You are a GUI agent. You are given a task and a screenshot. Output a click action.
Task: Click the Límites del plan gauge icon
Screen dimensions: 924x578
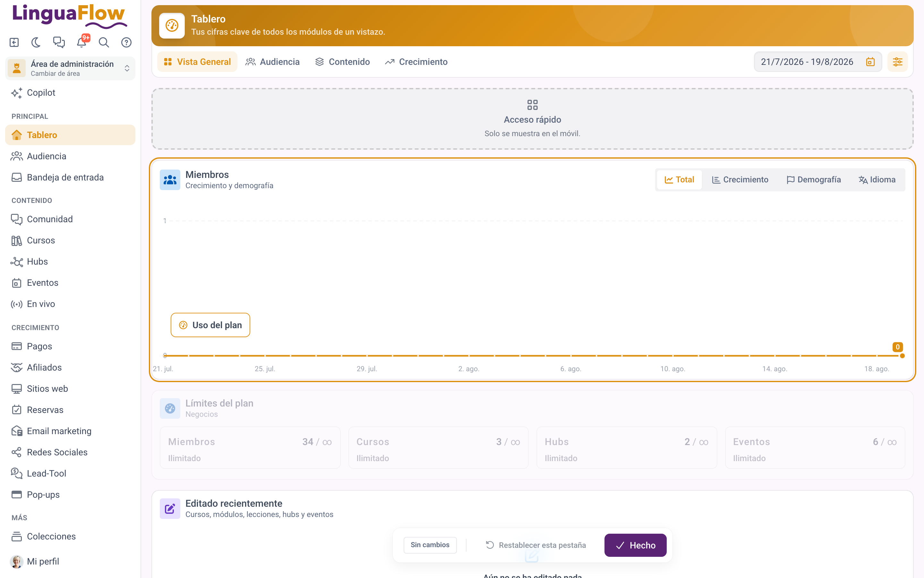click(x=170, y=408)
